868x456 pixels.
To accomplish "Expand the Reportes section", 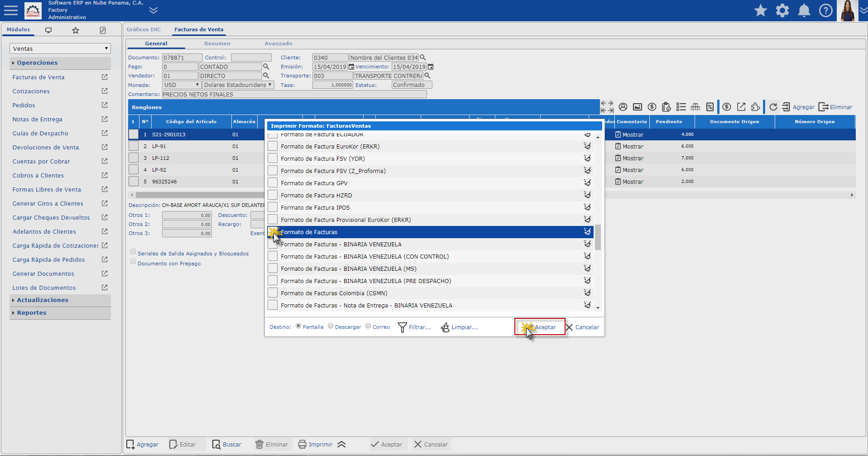I will pyautogui.click(x=60, y=313).
